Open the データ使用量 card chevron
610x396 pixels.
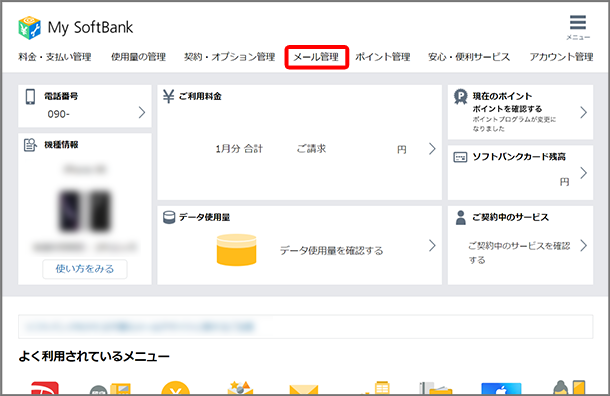tap(432, 245)
